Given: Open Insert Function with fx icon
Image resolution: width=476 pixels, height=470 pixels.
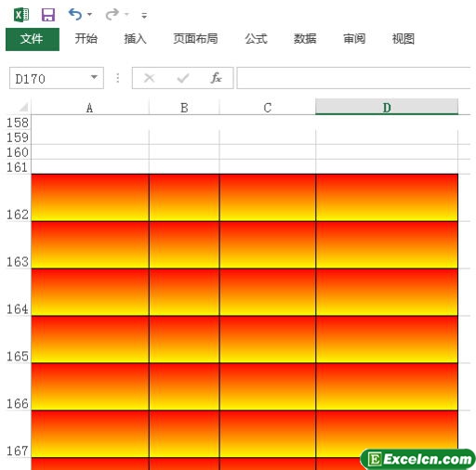Looking at the screenshot, I should click(216, 78).
